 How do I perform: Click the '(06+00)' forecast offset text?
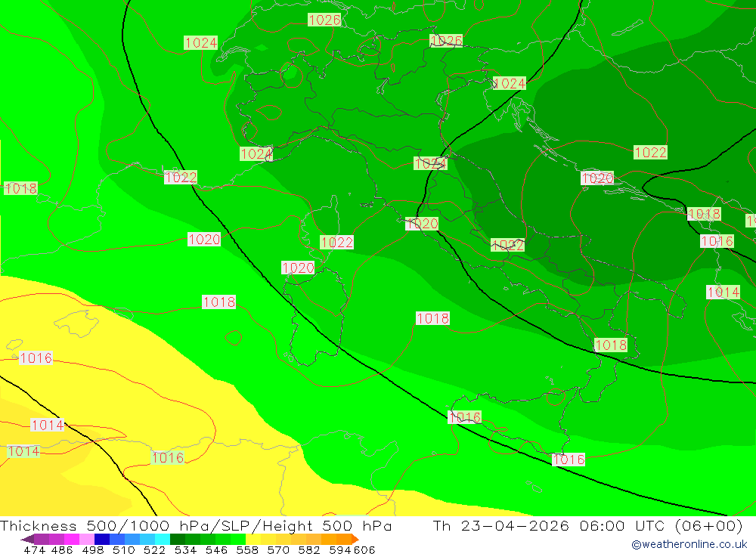[x=709, y=525]
